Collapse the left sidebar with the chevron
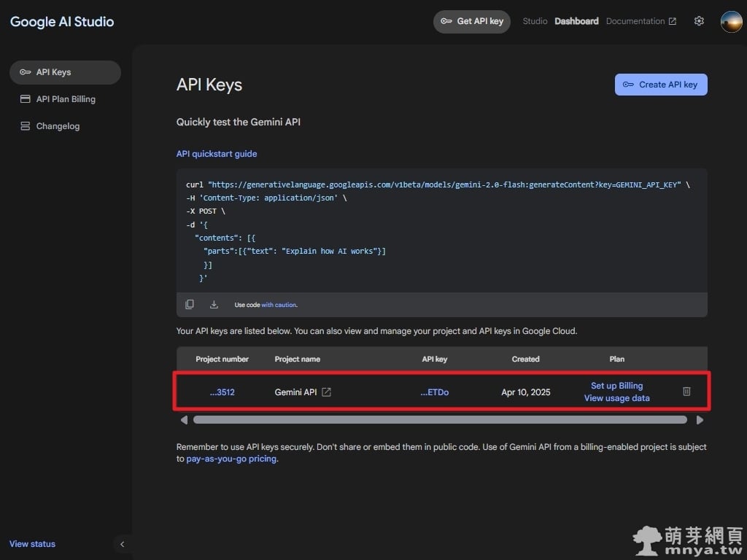Image resolution: width=747 pixels, height=560 pixels. point(122,544)
